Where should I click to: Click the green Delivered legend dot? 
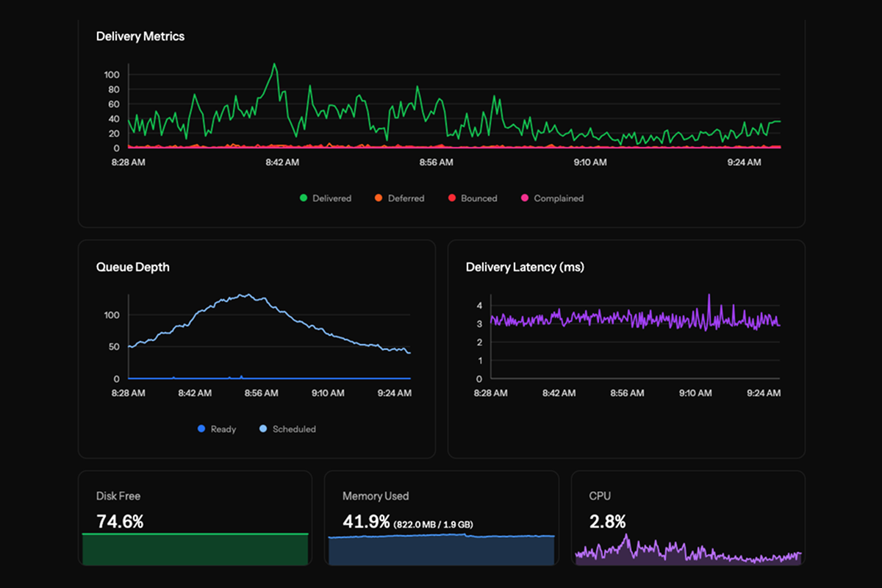pos(304,198)
